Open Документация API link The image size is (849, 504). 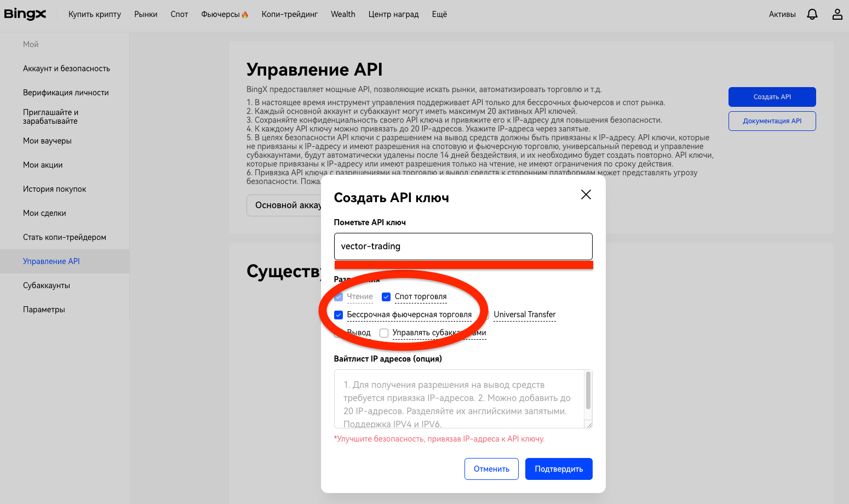[772, 121]
